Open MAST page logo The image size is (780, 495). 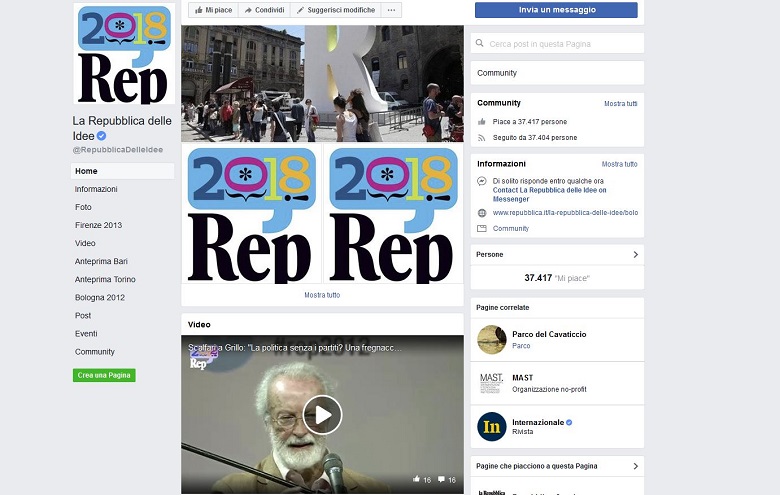(x=491, y=383)
